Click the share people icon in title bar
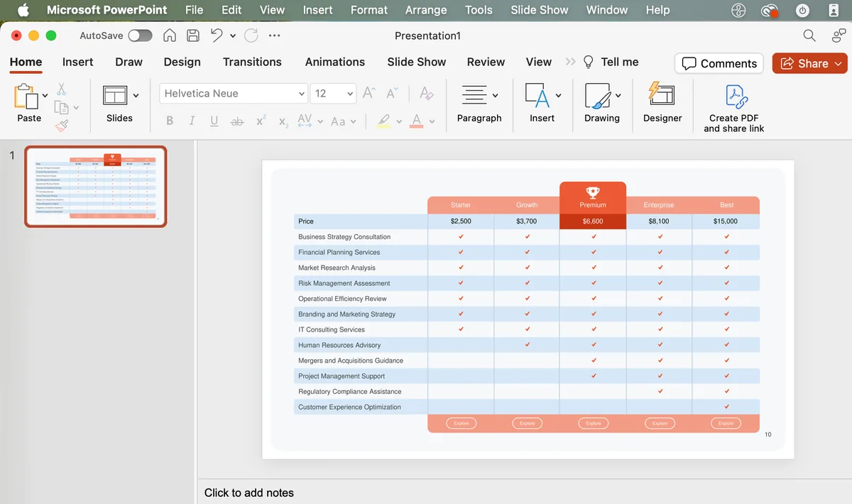 coord(839,35)
